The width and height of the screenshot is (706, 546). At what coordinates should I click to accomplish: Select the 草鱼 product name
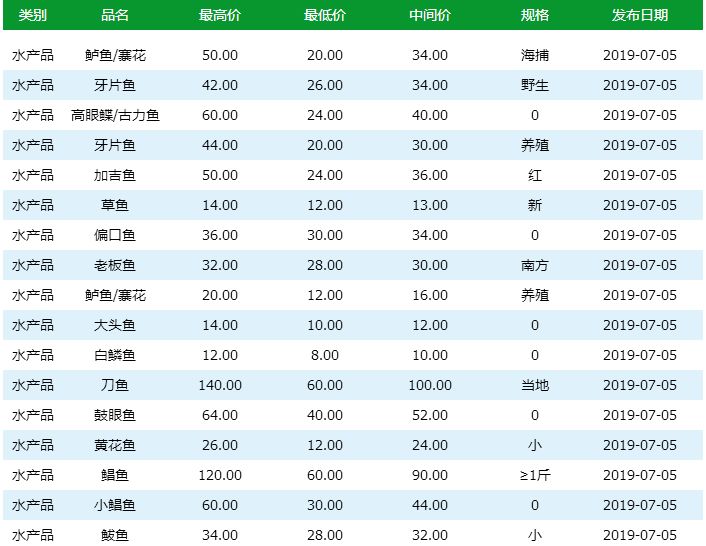pyautogui.click(x=115, y=205)
